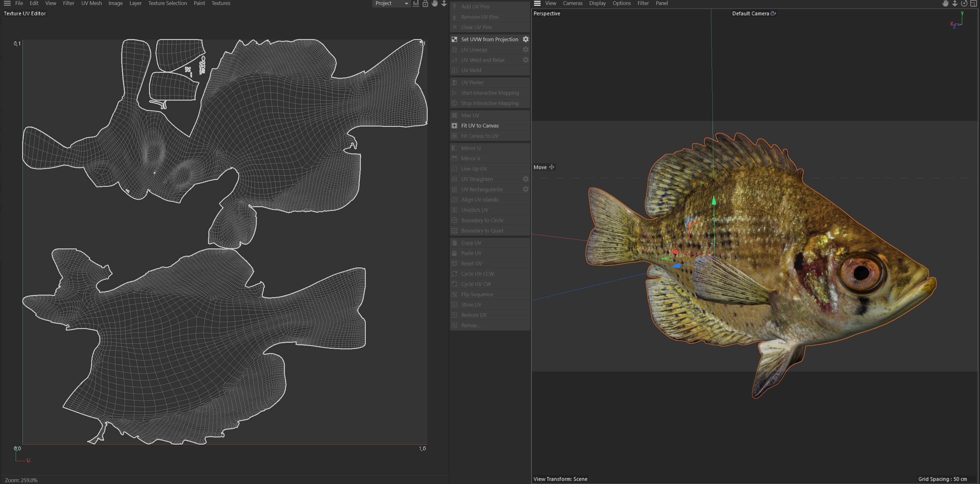Viewport: 980px width, 484px height.
Task: Click the Default Camera link icon
Action: tap(773, 13)
